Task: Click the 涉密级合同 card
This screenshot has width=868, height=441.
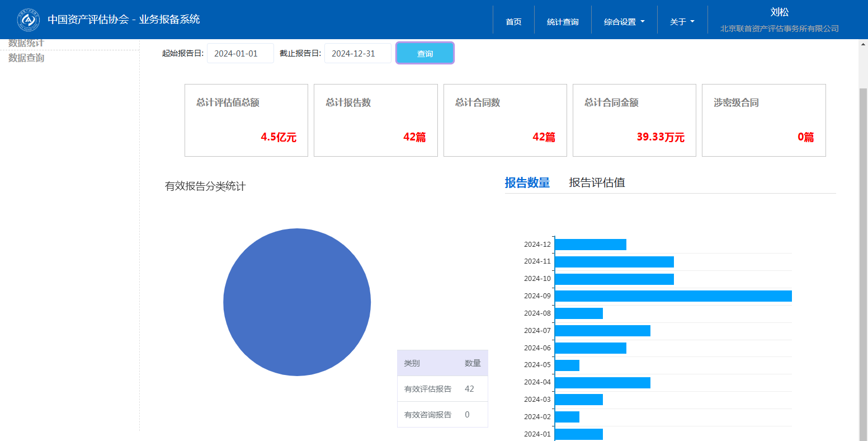Action: pos(763,120)
